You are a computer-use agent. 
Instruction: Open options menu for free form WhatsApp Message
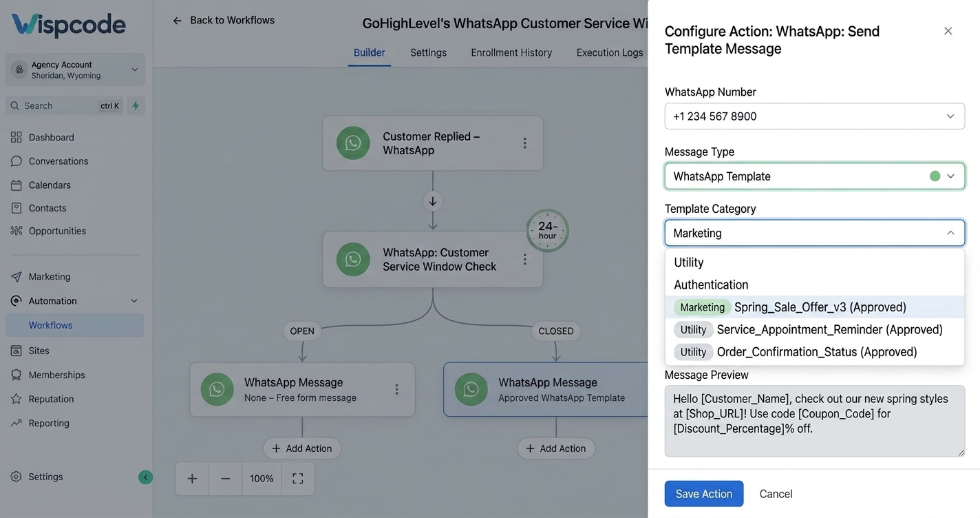point(396,389)
